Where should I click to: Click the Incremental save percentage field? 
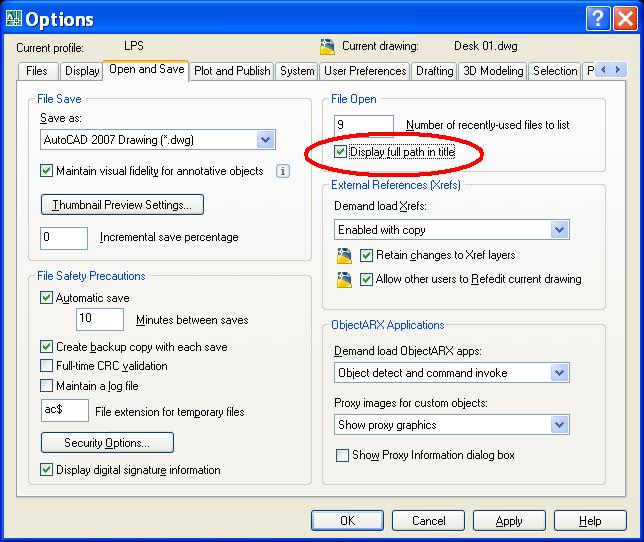tap(64, 238)
